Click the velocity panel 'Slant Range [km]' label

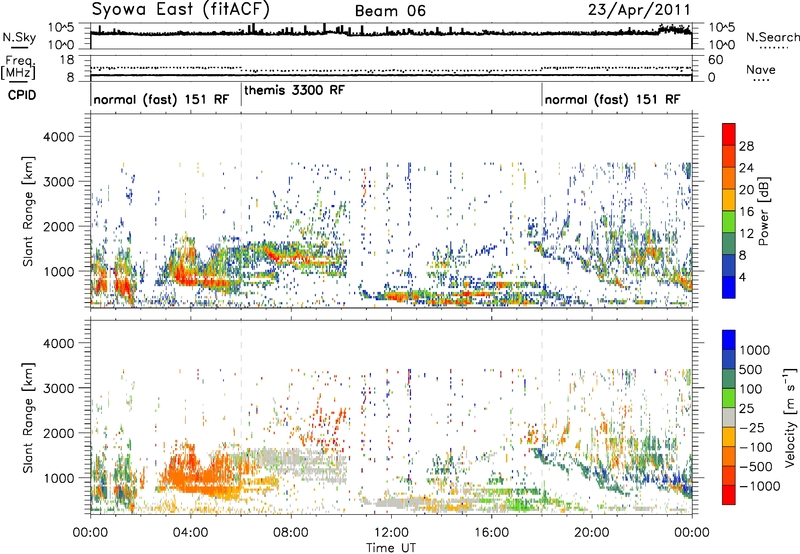28,418
